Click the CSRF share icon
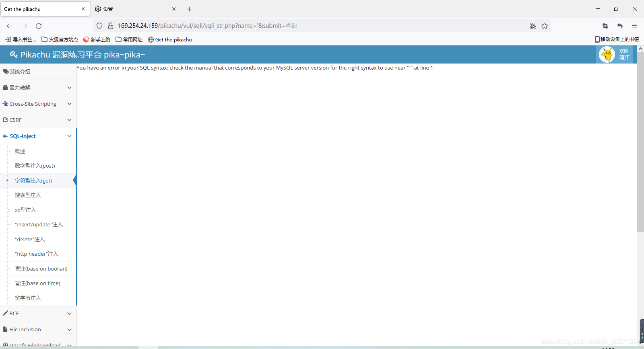 [5, 120]
